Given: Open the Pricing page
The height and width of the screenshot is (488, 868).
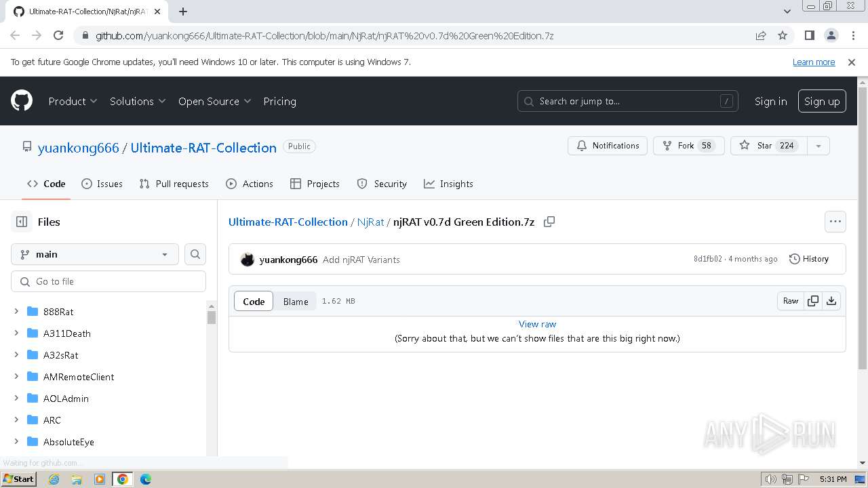Looking at the screenshot, I should [279, 101].
